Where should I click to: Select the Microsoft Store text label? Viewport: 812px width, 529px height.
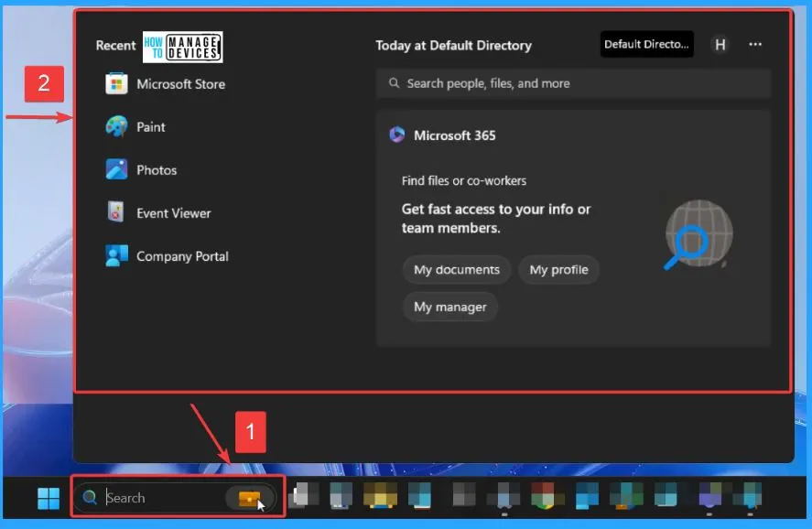click(x=180, y=84)
